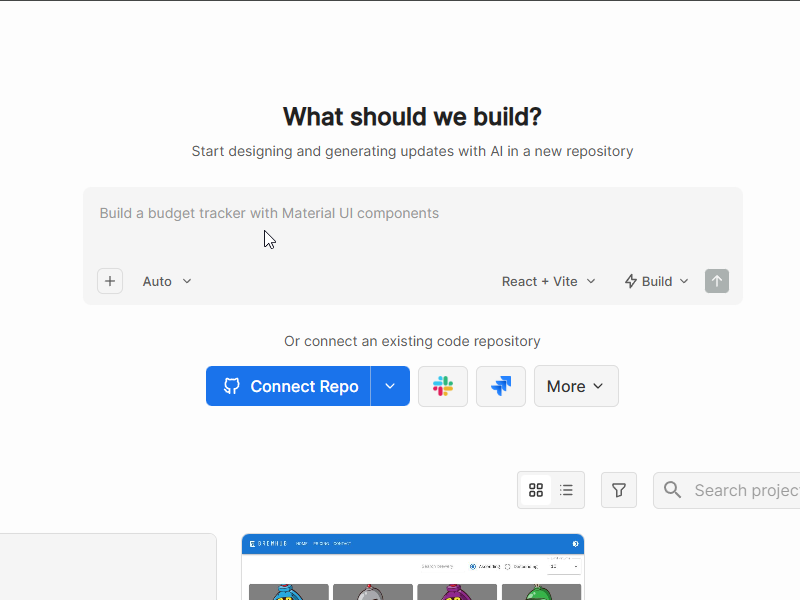Open the Auto model dropdown
This screenshot has height=600, width=800.
167,281
